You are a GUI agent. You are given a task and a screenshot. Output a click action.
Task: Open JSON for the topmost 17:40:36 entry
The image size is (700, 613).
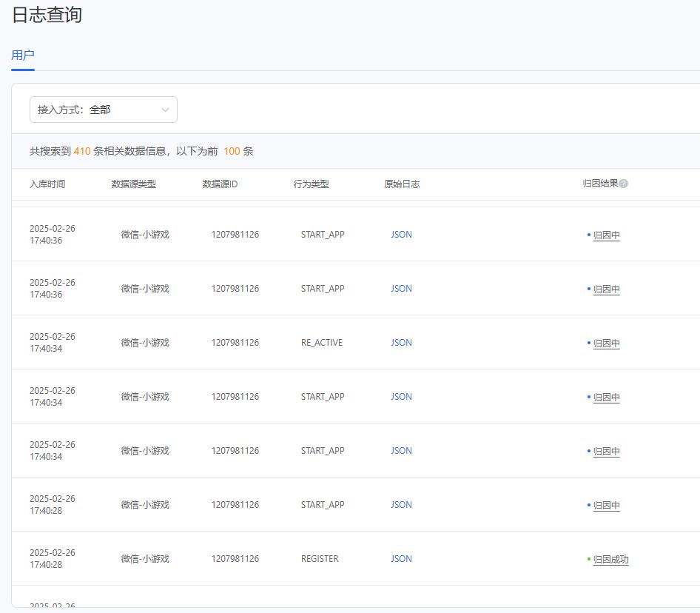(400, 234)
